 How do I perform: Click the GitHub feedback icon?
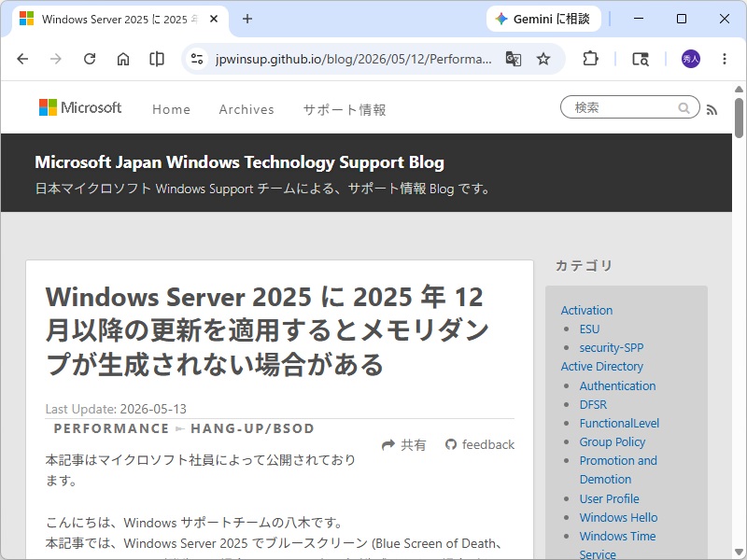coord(451,445)
